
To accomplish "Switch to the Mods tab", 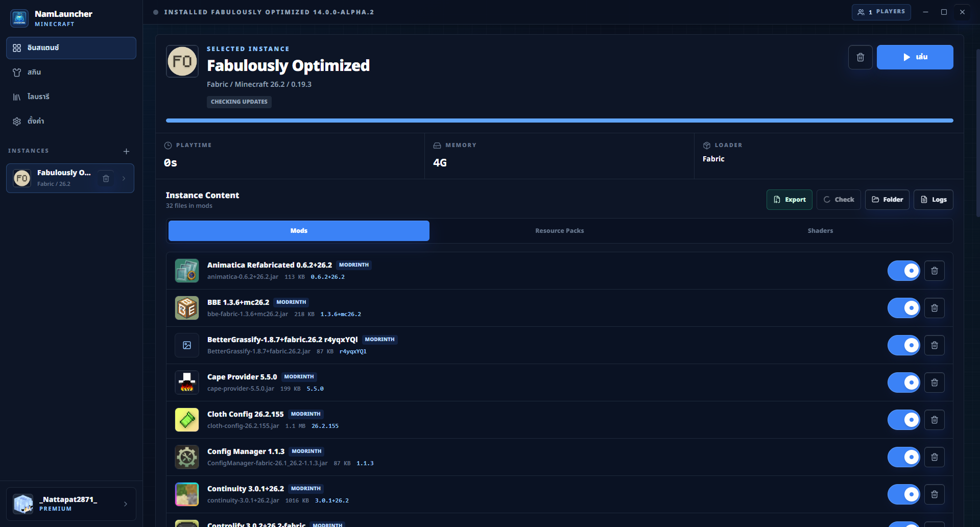I will point(299,231).
